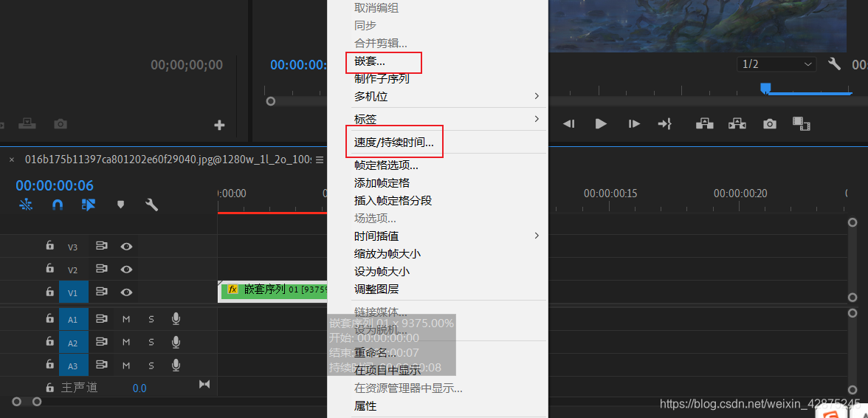868x418 pixels.
Task: Choose 调整图层 menu entry
Action: (376, 289)
